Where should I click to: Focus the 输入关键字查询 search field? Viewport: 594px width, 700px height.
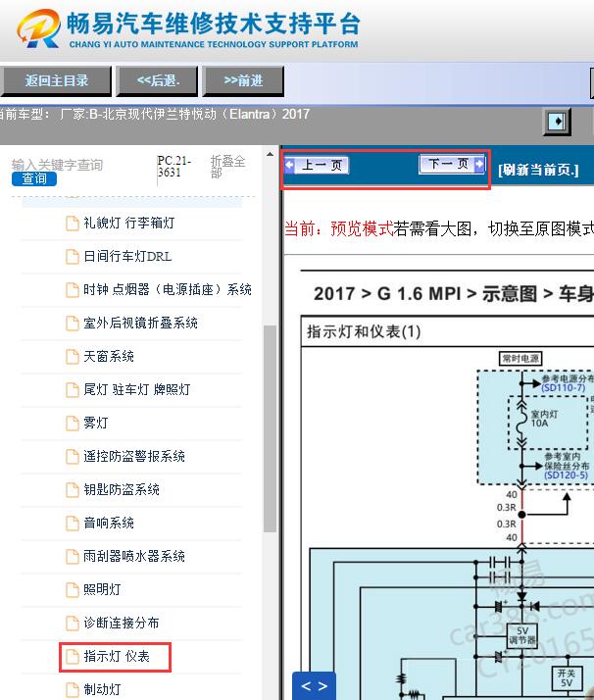tap(57, 165)
